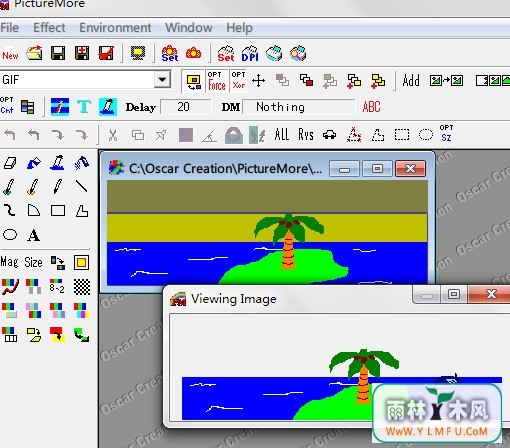Select the straight Line tool
The height and width of the screenshot is (448, 510).
(82, 187)
